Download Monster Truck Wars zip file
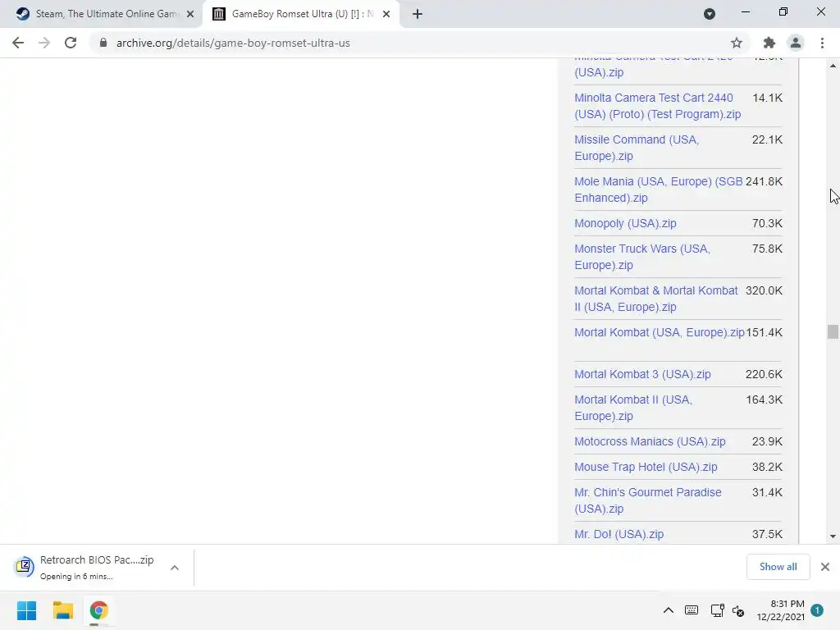Image resolution: width=840 pixels, height=630 pixels. pyautogui.click(x=641, y=257)
